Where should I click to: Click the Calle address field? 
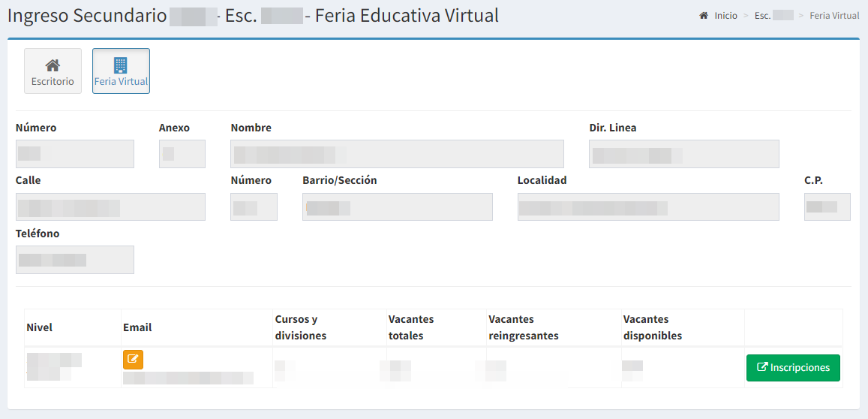click(111, 206)
